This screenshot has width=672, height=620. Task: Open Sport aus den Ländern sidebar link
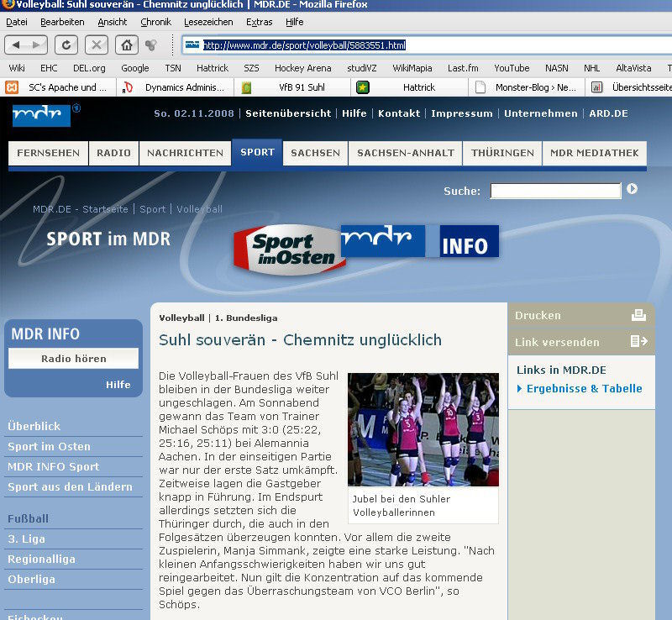tap(71, 486)
